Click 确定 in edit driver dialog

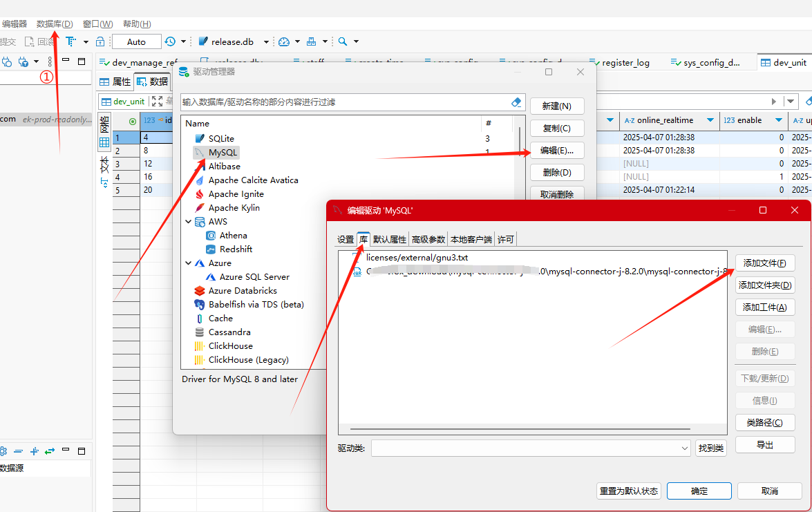point(699,491)
